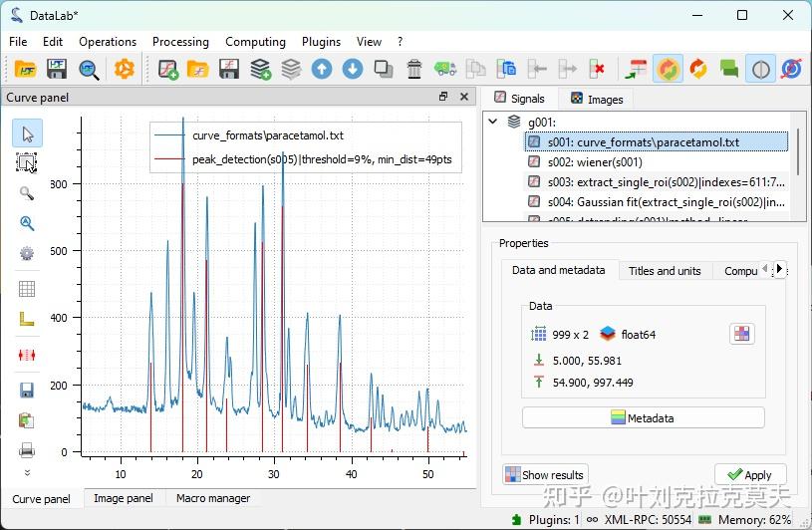
Task: Choose the gray magnifier zoom tool
Action: tap(27, 193)
